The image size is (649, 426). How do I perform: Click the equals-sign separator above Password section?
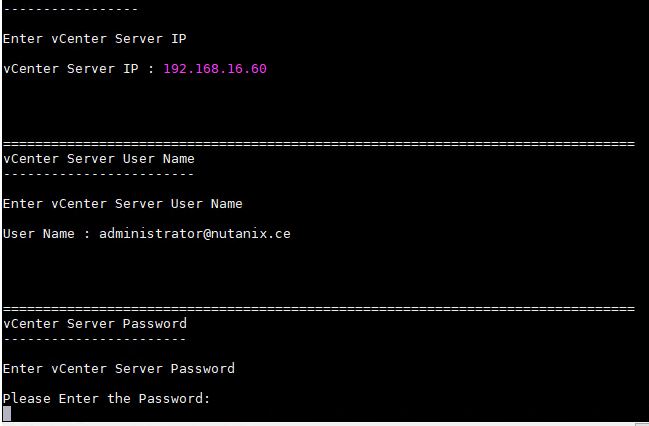click(319, 308)
